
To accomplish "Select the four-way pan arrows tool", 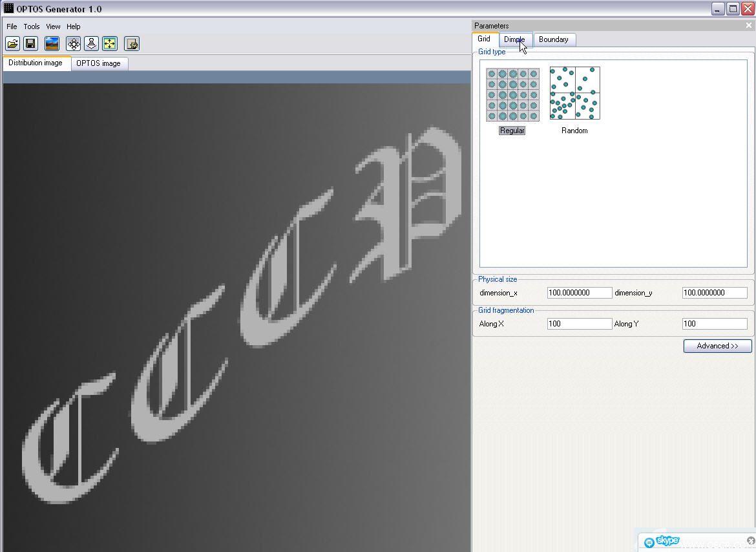I will (x=73, y=44).
